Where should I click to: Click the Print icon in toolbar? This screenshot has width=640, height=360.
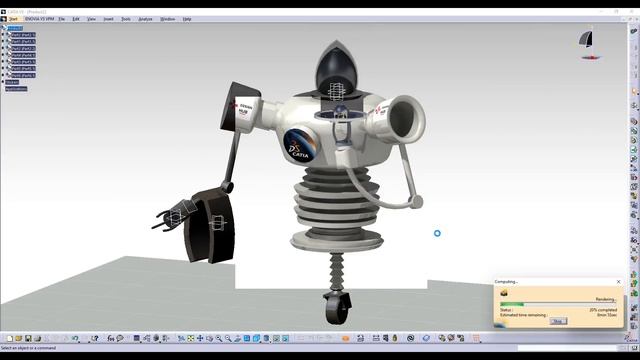click(38, 338)
